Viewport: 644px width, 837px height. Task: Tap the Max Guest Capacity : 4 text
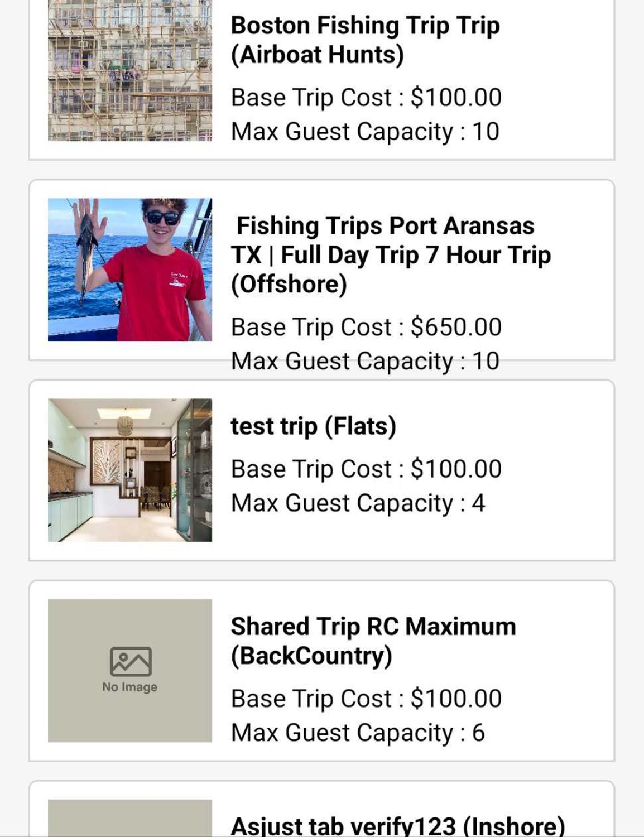tap(358, 503)
